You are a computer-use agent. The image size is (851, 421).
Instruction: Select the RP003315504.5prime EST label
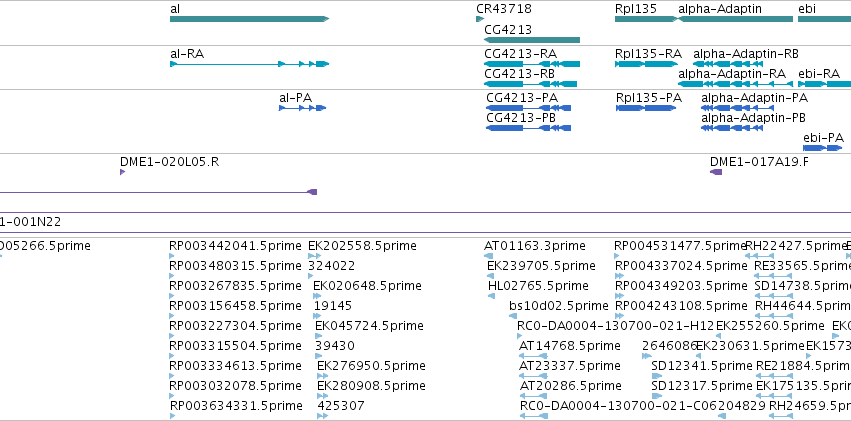[x=235, y=346]
